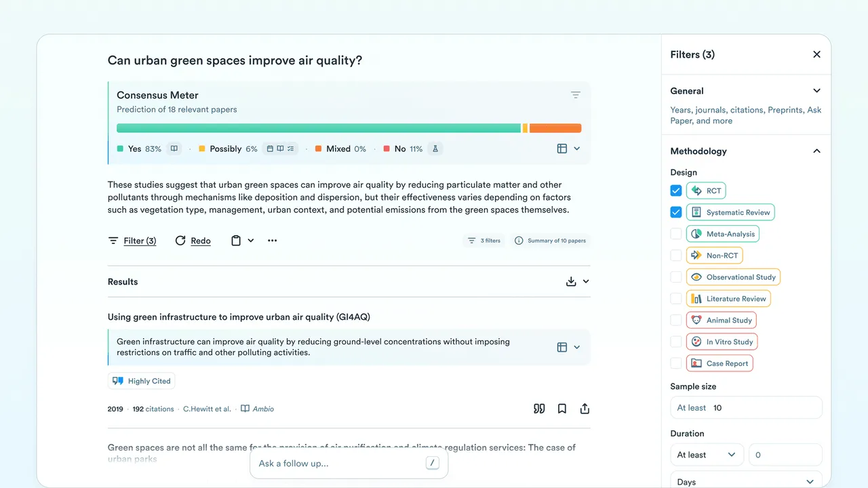Expand the chevron next to download icon
This screenshot has height=488, width=868.
pos(586,281)
